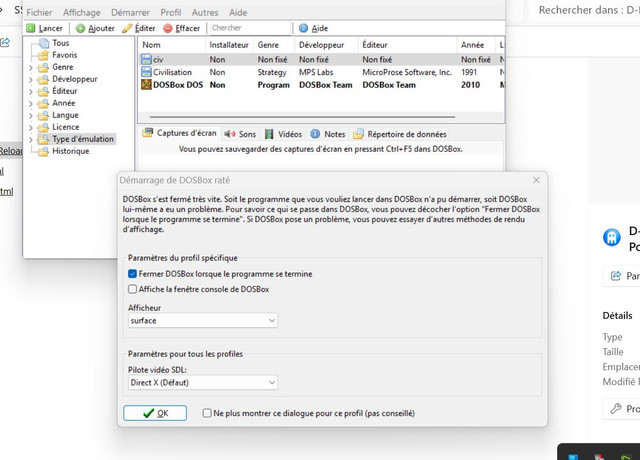The width and height of the screenshot is (640, 460).
Task: Click the Captures d'écran tab icon
Action: [148, 133]
